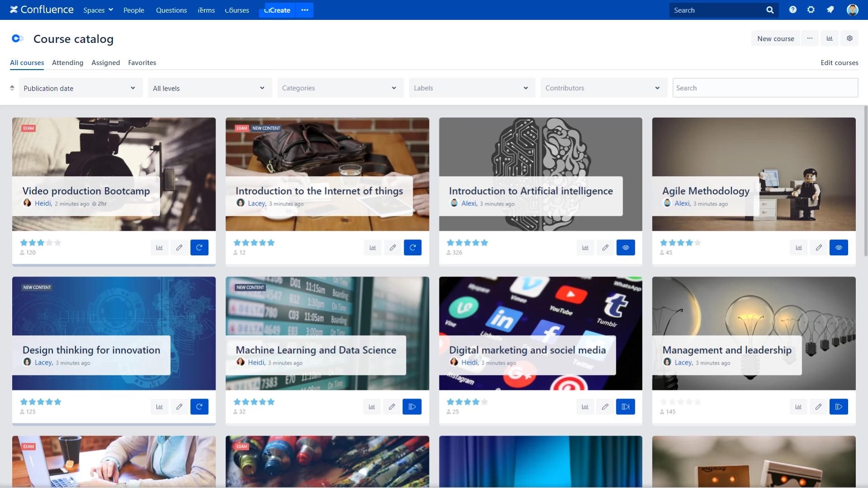Edit Agile Methodology course
868x488 pixels.
pyautogui.click(x=819, y=248)
